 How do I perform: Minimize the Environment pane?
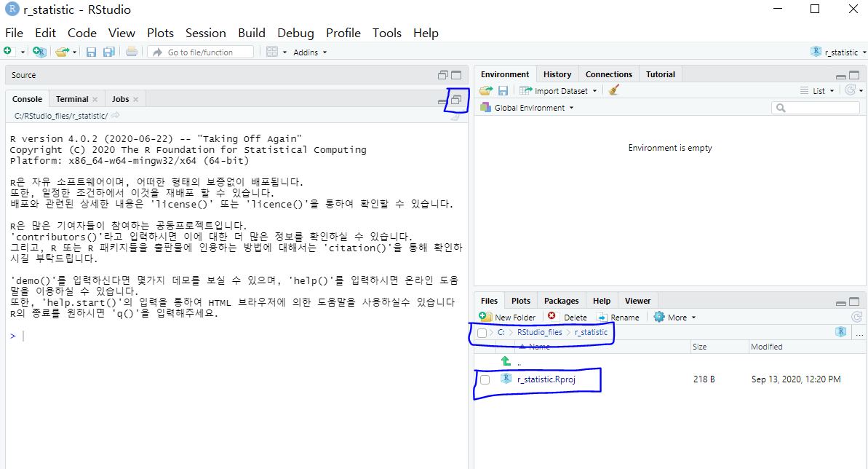coord(840,76)
